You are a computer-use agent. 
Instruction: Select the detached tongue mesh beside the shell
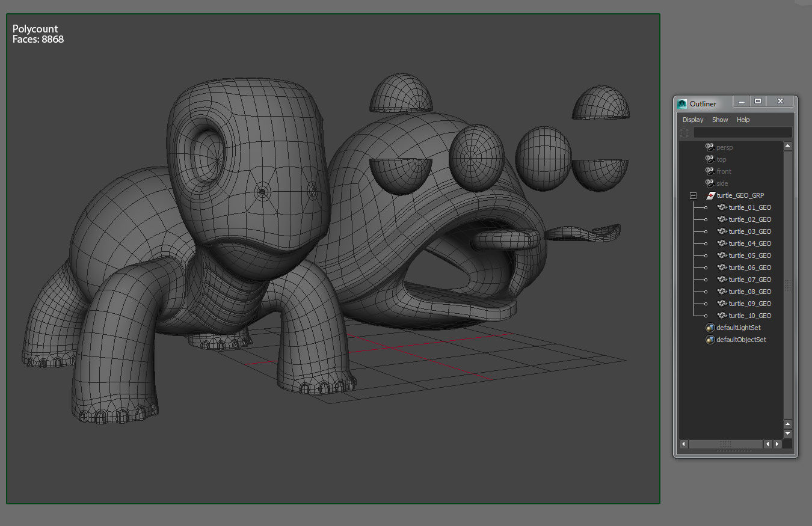click(x=582, y=233)
